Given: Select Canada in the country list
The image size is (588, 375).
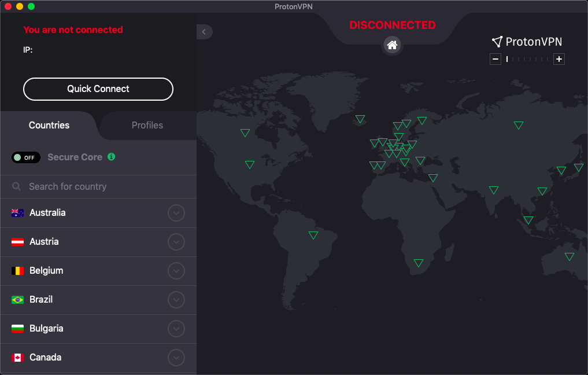Looking at the screenshot, I should pyautogui.click(x=98, y=358).
